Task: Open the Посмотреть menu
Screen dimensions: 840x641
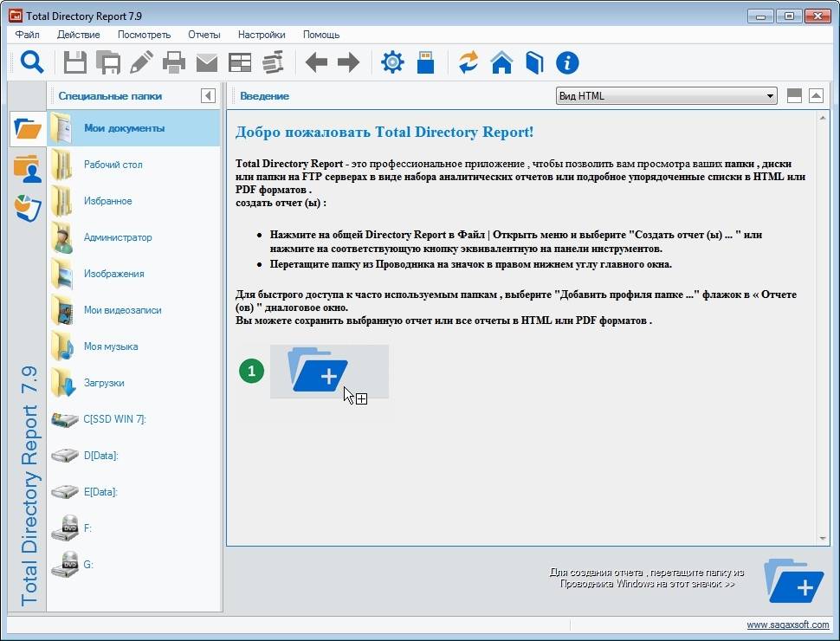Action: click(144, 35)
